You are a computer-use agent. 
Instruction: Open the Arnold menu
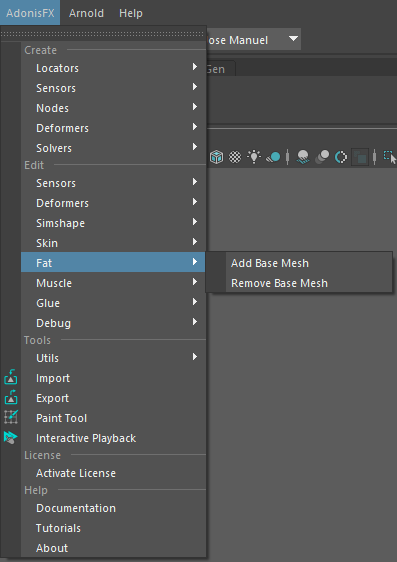coord(86,13)
